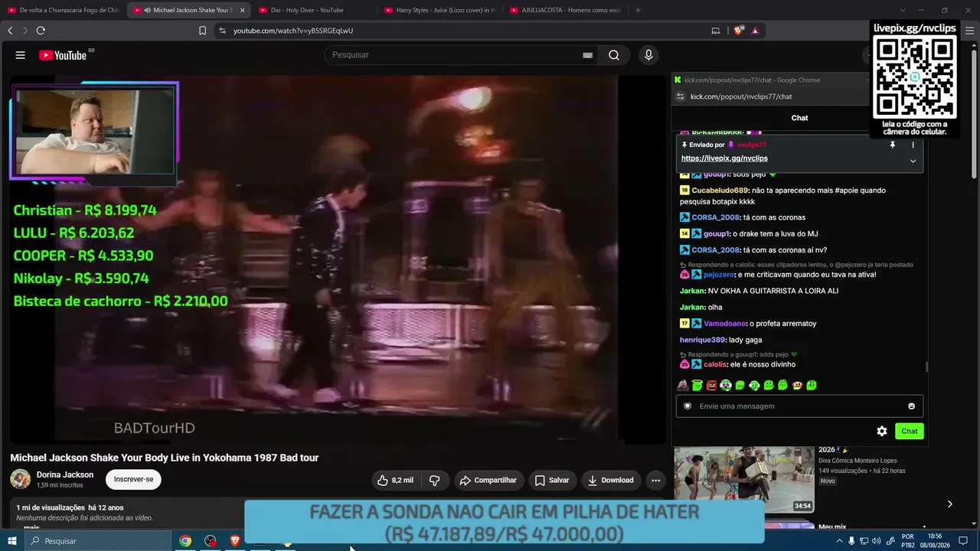Unpin the pinned chat message pin icon

tap(892, 145)
